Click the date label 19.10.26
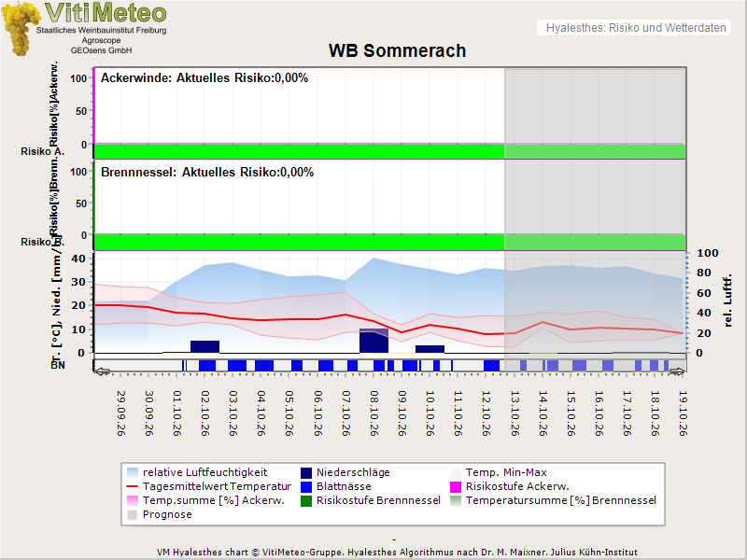 point(684,413)
